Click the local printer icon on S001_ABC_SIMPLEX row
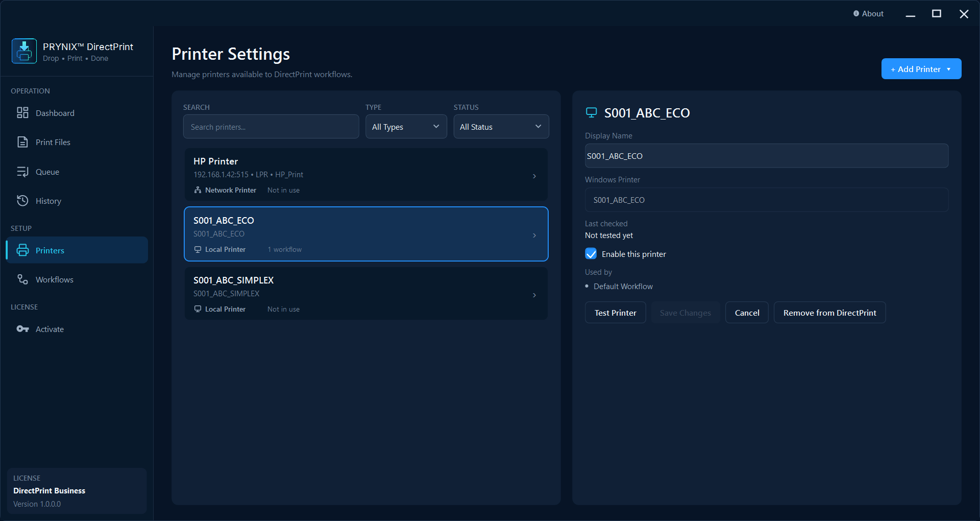The width and height of the screenshot is (980, 521). [198, 309]
